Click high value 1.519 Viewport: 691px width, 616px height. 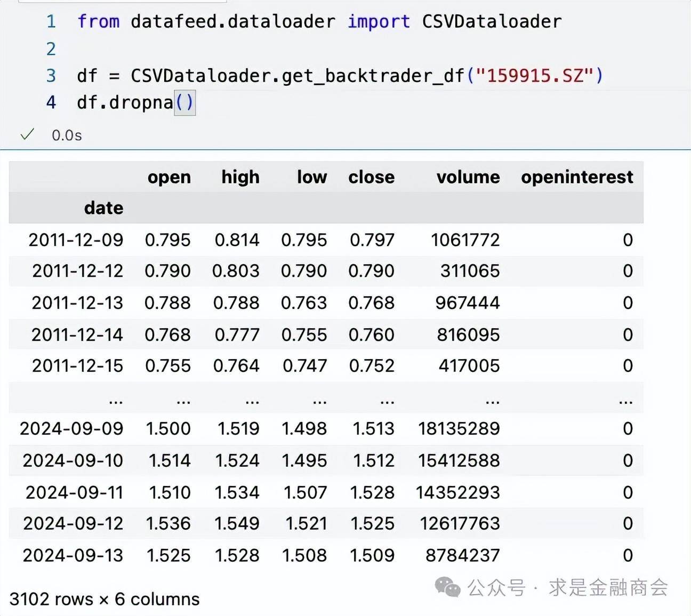[x=238, y=428]
